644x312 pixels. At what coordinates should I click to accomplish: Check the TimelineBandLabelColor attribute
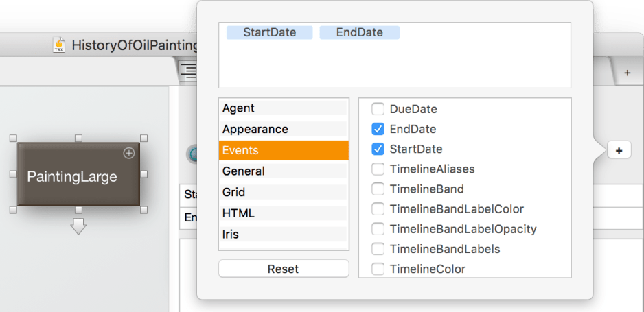click(x=378, y=209)
